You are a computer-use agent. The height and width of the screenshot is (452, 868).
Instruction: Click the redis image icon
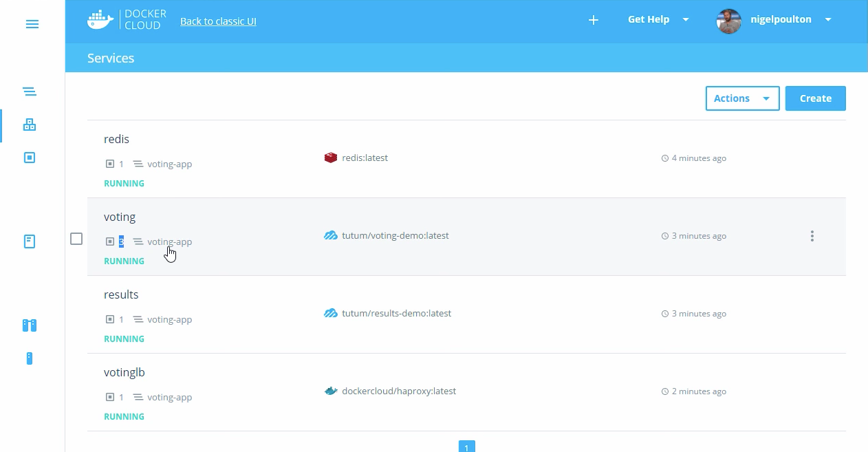coord(331,158)
